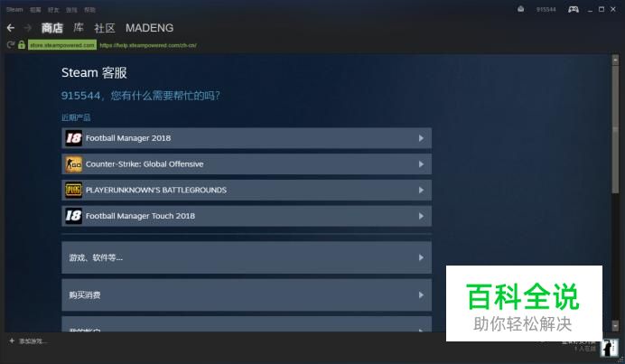Viewport: 625px width, 364px height.
Task: Click the vertical scrollbar thumb
Action: [x=615, y=129]
